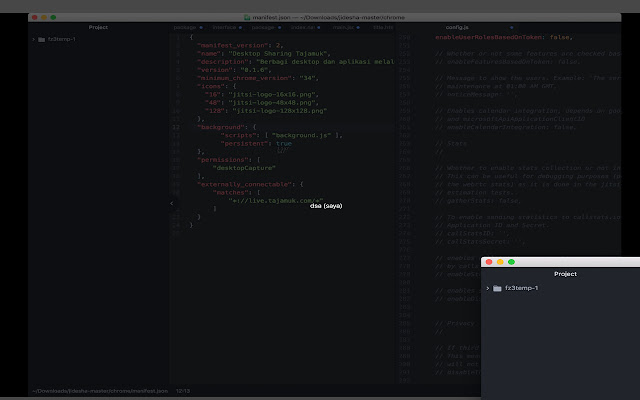Click modified dot on config.js tab
The height and width of the screenshot is (400, 640).
511,27
